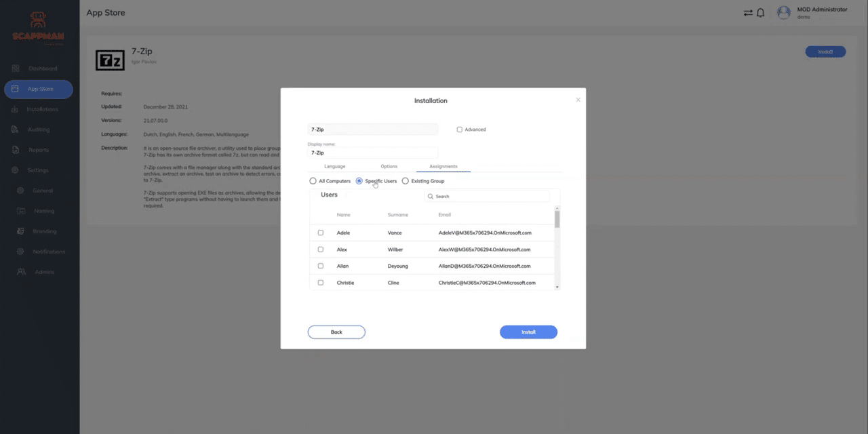This screenshot has width=868, height=434.
Task: Enable the Advanced checkbox
Action: [x=459, y=130]
